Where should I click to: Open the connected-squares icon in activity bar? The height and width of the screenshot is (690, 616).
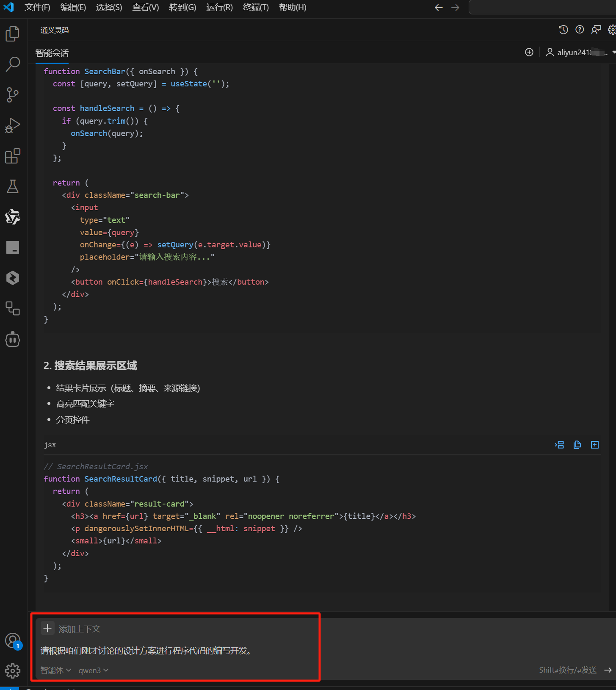[13, 308]
